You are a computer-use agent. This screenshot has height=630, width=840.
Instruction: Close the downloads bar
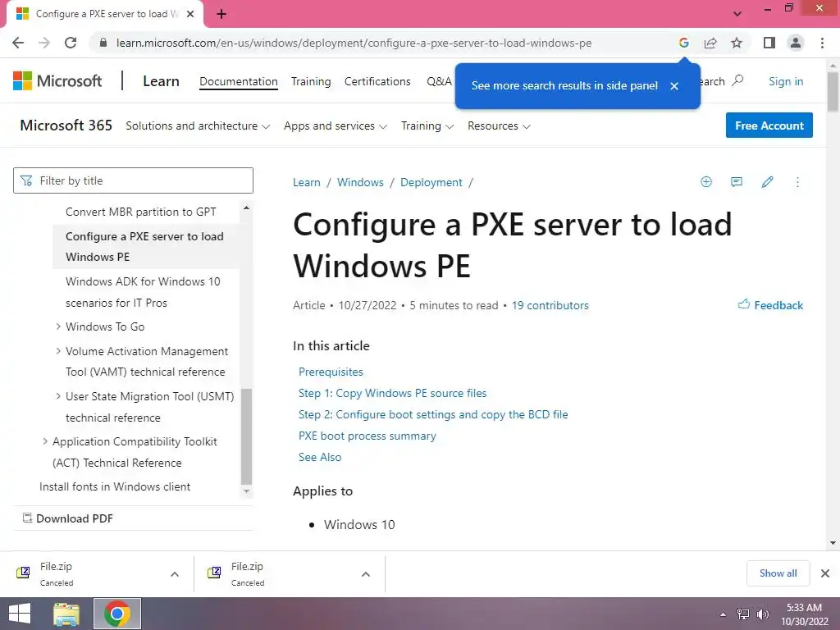click(825, 573)
